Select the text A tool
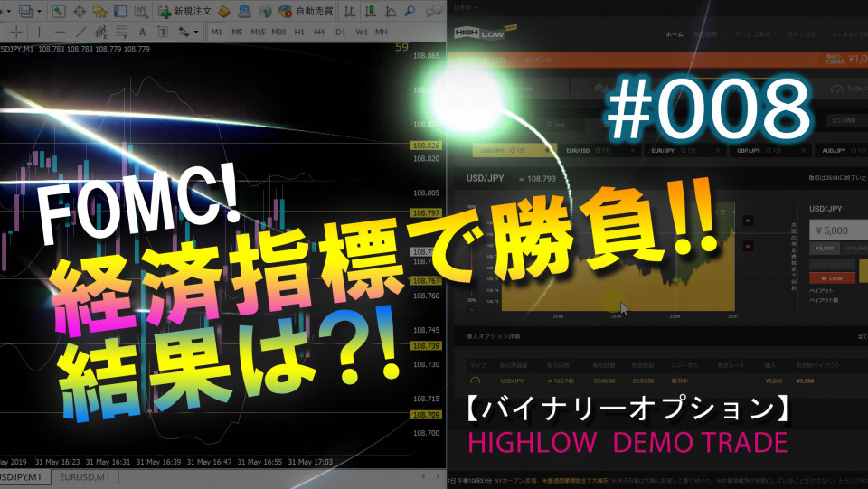The width and height of the screenshot is (868, 489). pyautogui.click(x=142, y=32)
